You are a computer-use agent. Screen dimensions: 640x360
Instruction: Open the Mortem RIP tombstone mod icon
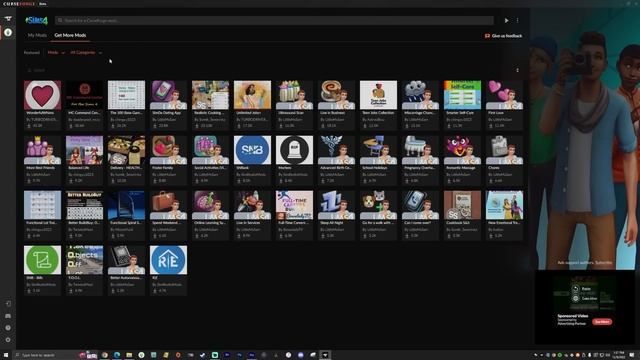coord(294,150)
